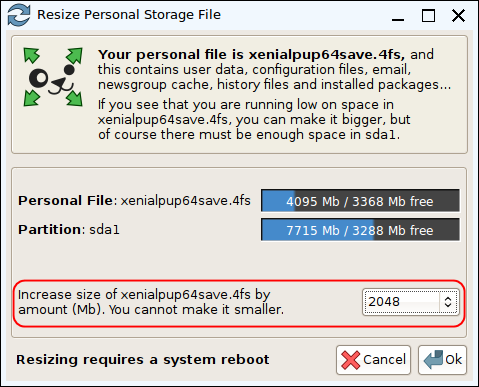Click the bottom-left green arrow of puppy logo
Image resolution: width=479 pixels, height=387 pixels.
pyautogui.click(x=32, y=98)
